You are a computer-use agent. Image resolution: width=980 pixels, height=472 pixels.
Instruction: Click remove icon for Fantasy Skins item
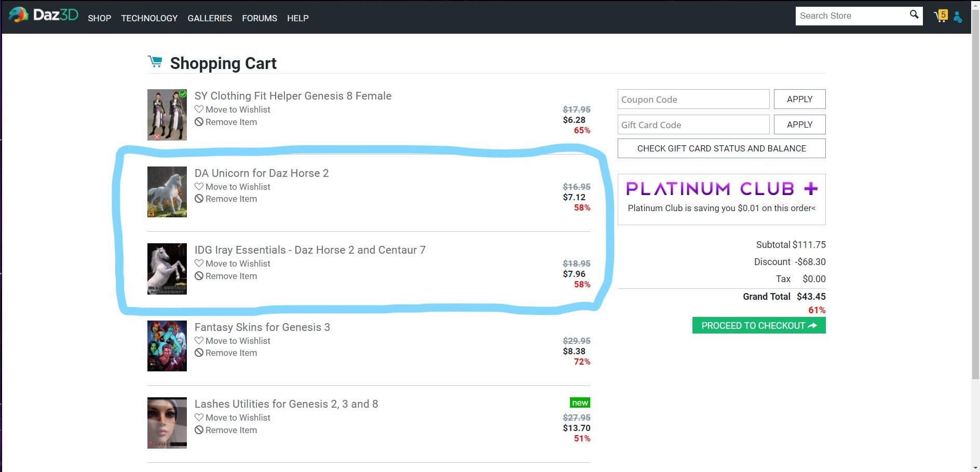199,353
